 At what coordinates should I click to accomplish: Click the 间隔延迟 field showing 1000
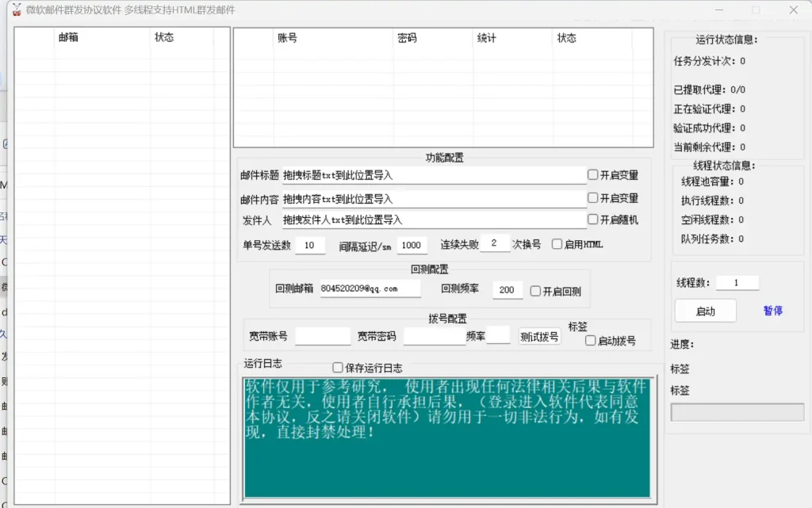coord(412,245)
